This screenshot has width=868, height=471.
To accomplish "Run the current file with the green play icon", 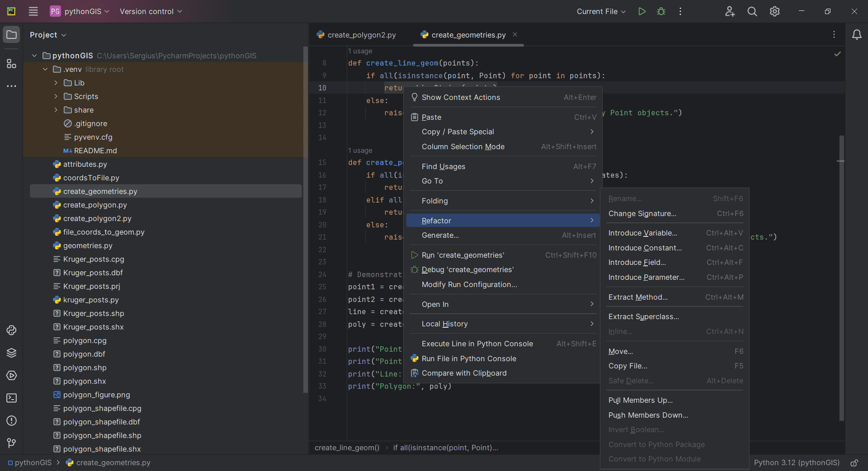I will (x=642, y=11).
